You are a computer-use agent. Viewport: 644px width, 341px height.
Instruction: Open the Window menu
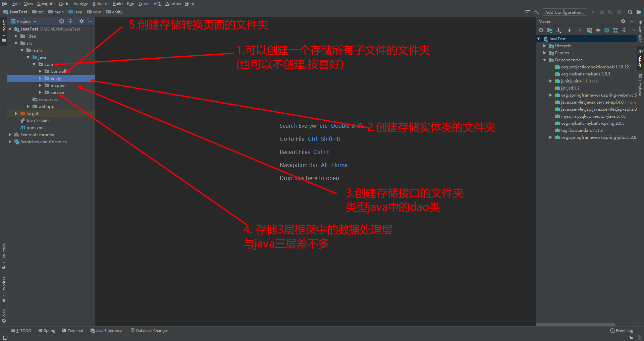pyautogui.click(x=173, y=4)
